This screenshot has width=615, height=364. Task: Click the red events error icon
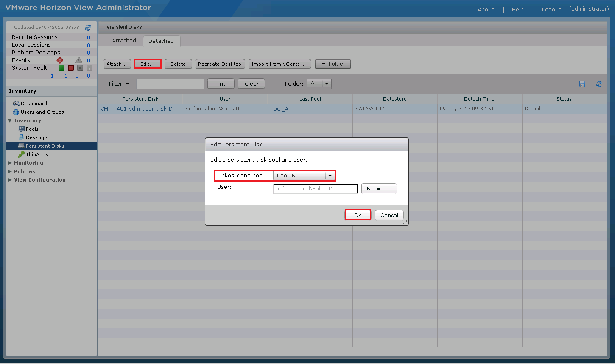(x=60, y=60)
